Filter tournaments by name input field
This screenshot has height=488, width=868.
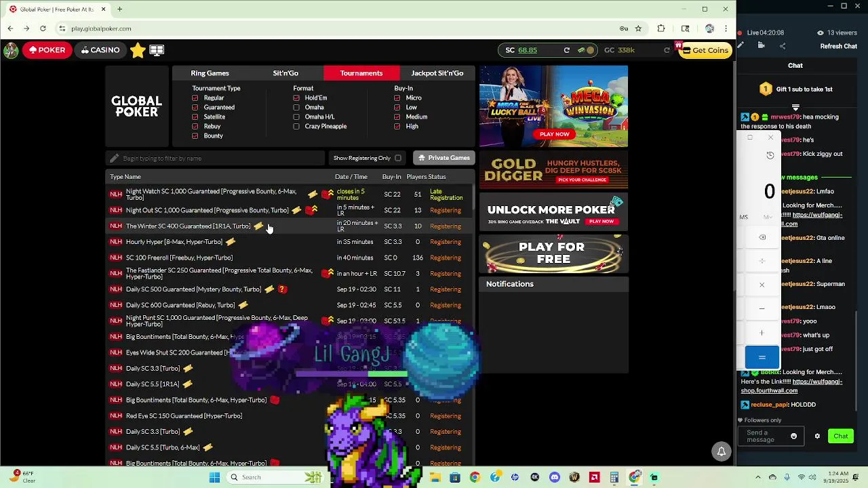coord(216,158)
